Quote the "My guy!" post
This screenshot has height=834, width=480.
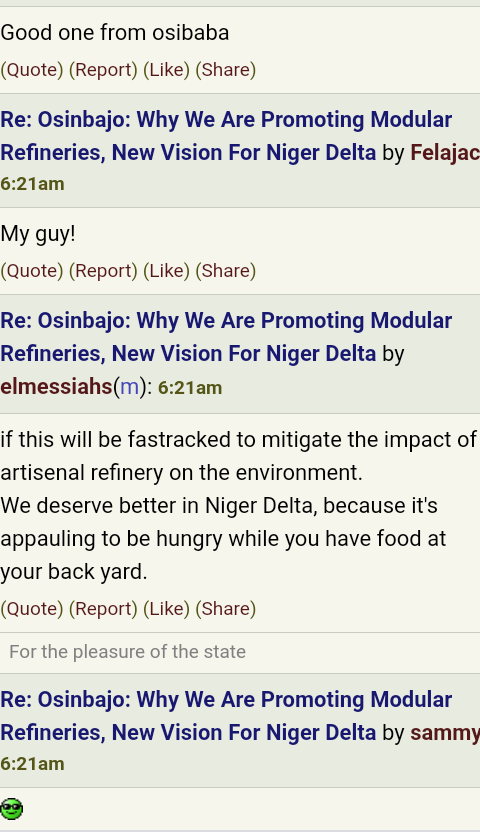pyautogui.click(x=32, y=271)
